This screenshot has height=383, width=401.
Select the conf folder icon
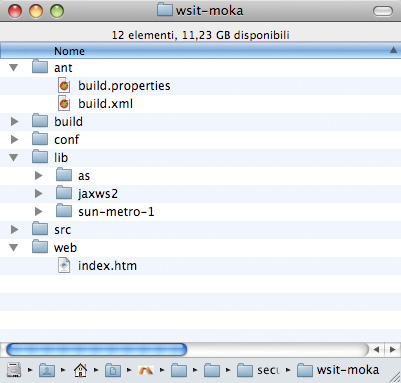(x=40, y=139)
